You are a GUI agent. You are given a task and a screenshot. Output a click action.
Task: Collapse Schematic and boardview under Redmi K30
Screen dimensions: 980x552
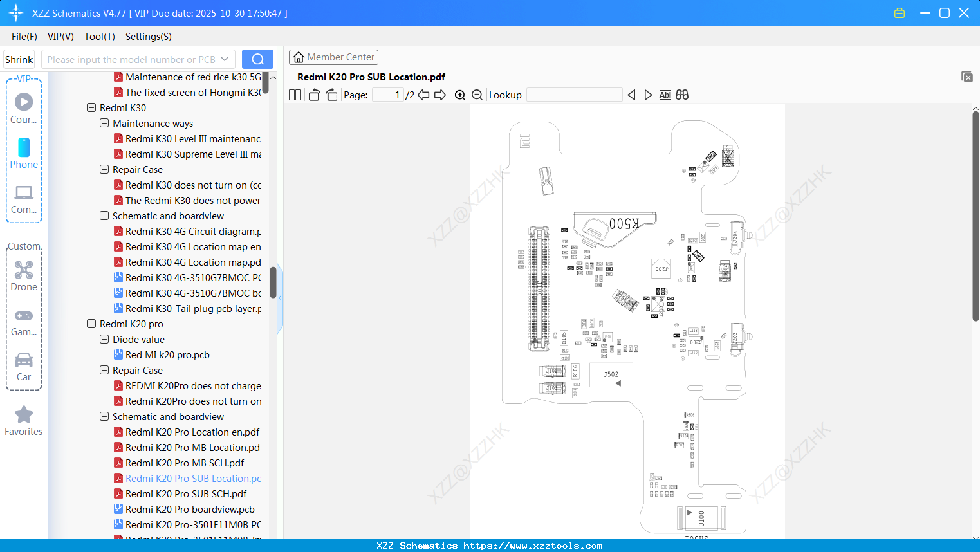tap(104, 216)
